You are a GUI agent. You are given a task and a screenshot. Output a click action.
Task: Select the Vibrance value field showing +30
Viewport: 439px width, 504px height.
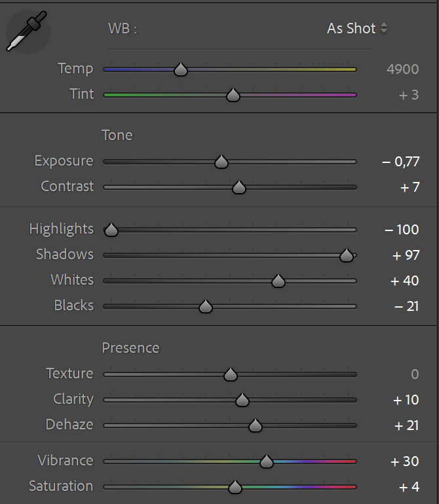[x=404, y=461]
